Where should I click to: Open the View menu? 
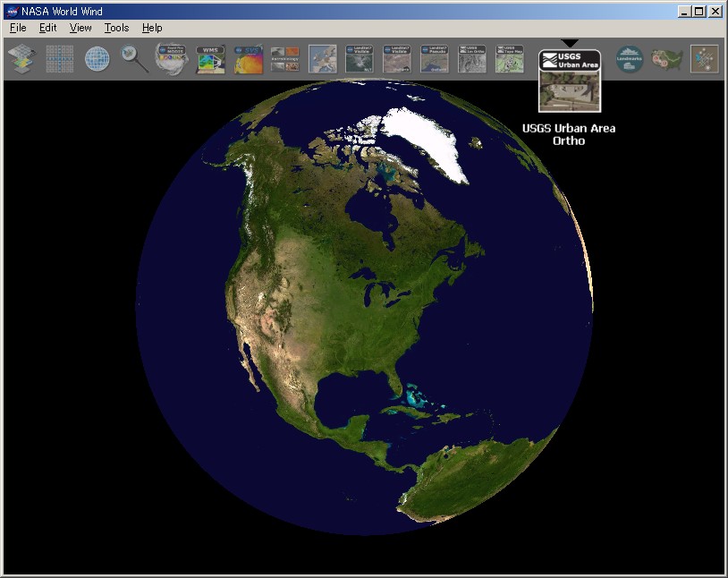(x=80, y=28)
